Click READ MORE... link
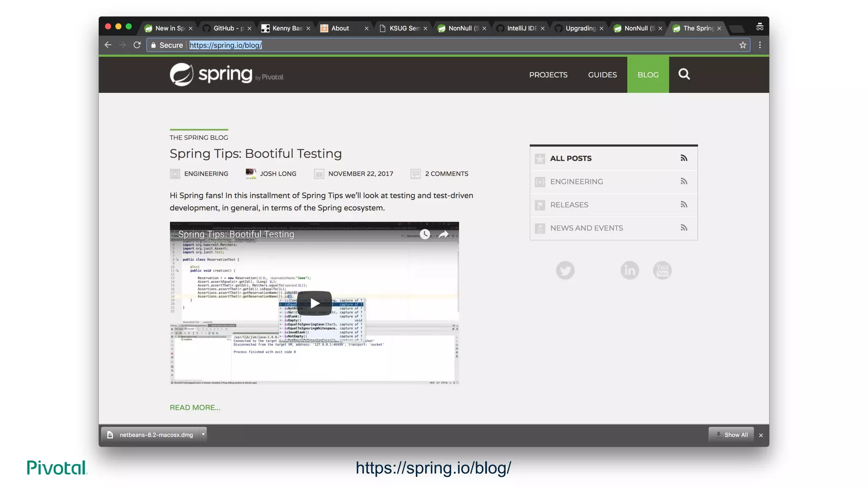Image resolution: width=868 pixels, height=488 pixels. [x=195, y=408]
